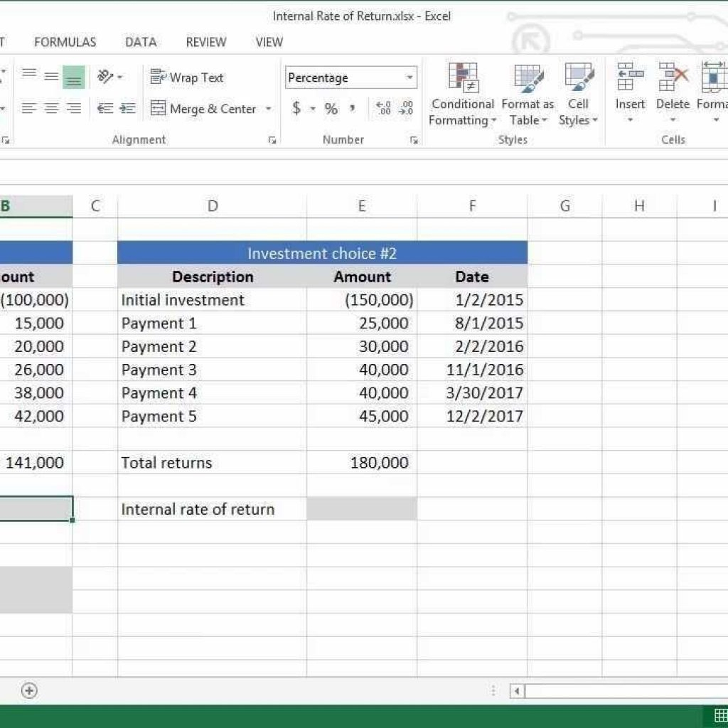Click Decrease Decimal icon
Viewport: 728px width, 728px height.
point(406,109)
